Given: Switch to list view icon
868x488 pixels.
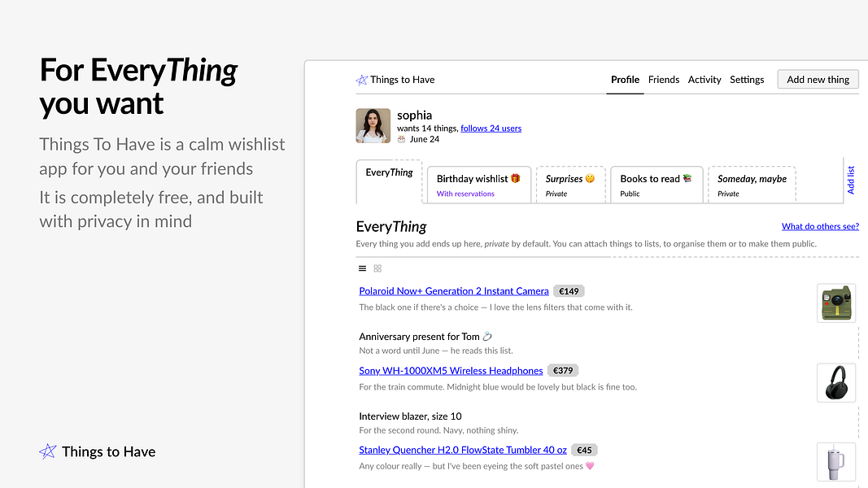Looking at the screenshot, I should (362, 268).
